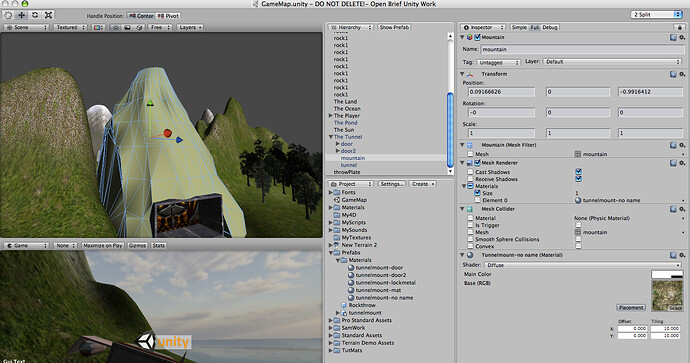The width and height of the screenshot is (690, 363).
Task: Click the Inspector lock icon
Action: 680,27
